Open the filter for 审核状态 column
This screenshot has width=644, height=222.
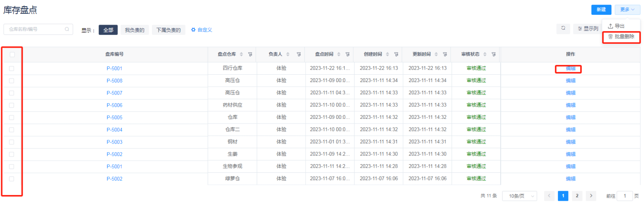click(494, 54)
